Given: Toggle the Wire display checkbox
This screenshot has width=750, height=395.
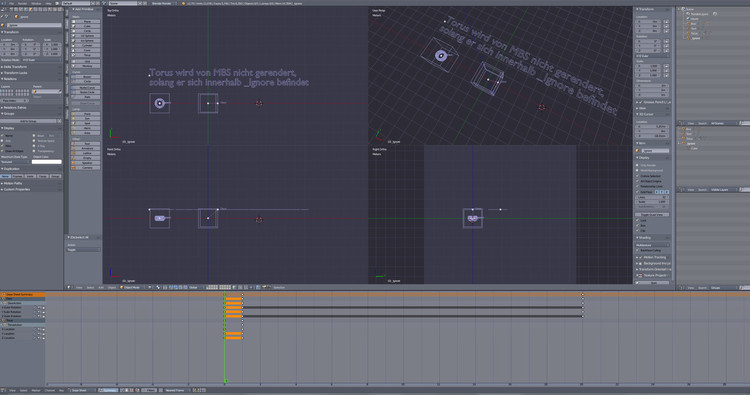Looking at the screenshot, I should click(x=2, y=146).
